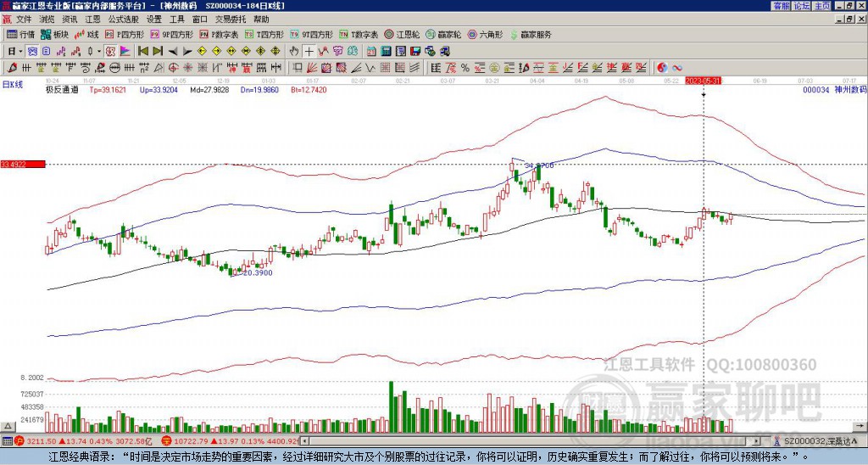Screen dimensions: 868x465
Task: Click the status bar grid icon
Action: [x=7, y=441]
